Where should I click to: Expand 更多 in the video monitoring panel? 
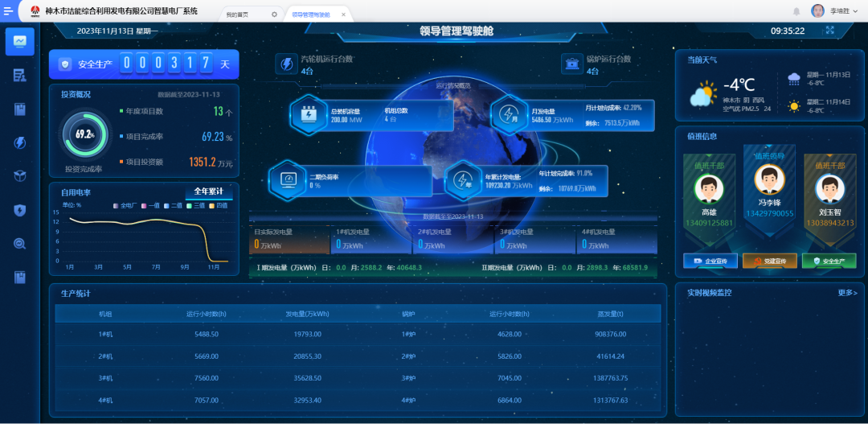point(847,293)
